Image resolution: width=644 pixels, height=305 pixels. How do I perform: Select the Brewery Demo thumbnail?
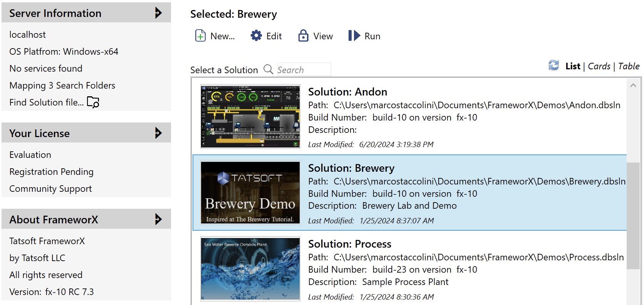(250, 193)
